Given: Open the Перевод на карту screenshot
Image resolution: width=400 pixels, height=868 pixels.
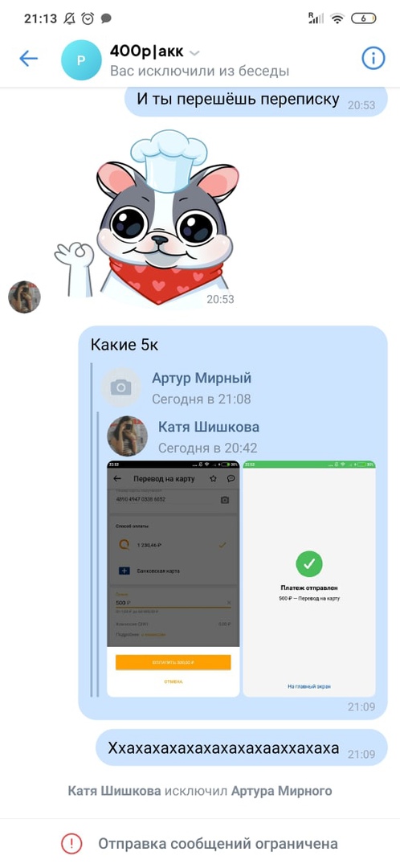Looking at the screenshot, I should pyautogui.click(x=173, y=579).
